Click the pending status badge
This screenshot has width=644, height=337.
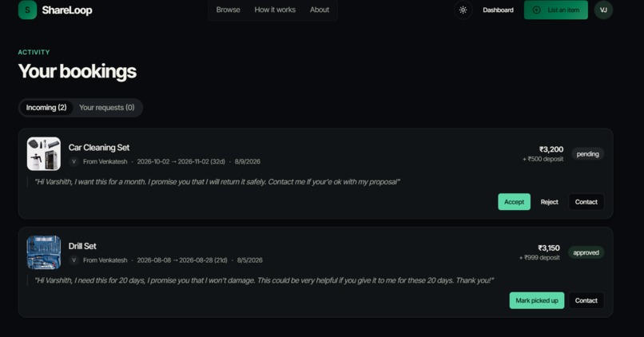(588, 154)
